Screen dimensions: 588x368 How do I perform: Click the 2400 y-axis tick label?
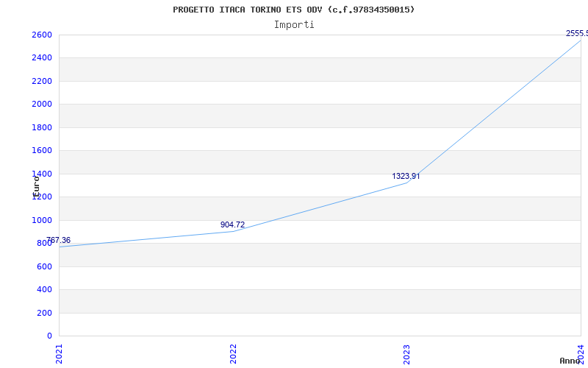pos(42,58)
